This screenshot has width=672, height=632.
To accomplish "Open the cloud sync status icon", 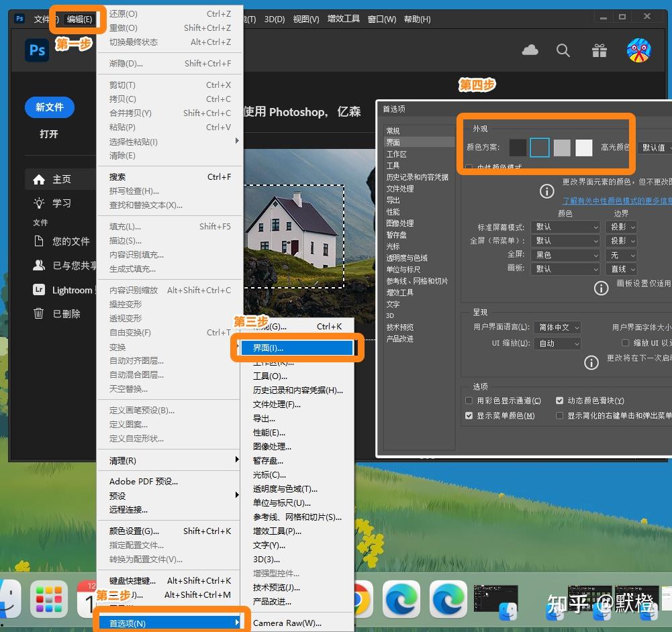I will [530, 50].
